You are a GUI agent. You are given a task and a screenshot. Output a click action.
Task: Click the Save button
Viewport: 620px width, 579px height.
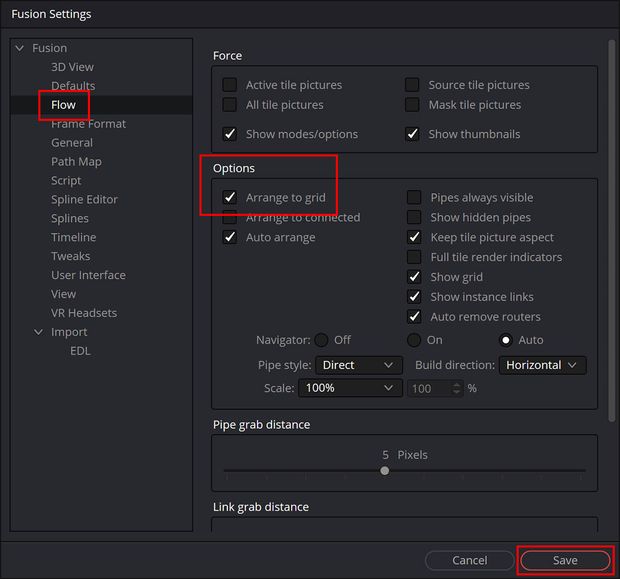pos(565,560)
